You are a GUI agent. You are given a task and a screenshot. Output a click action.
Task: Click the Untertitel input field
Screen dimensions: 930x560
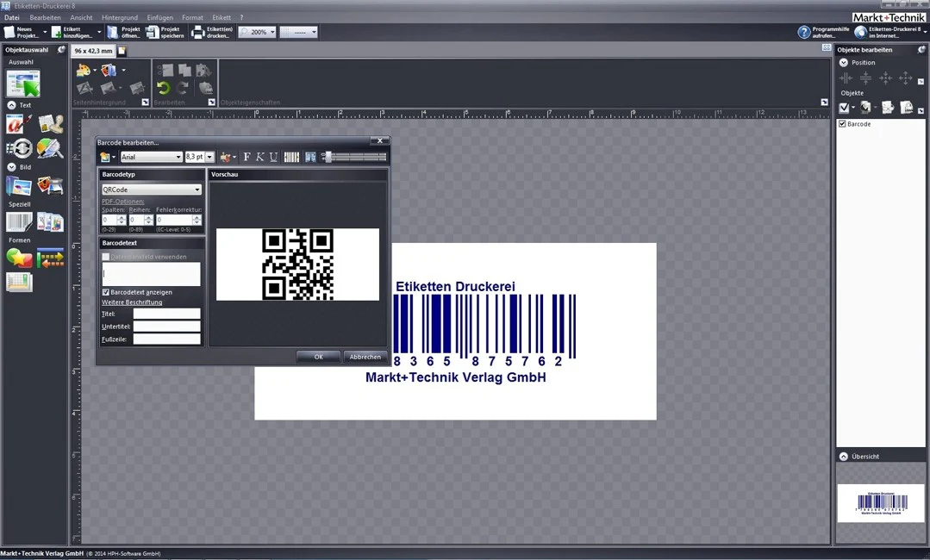click(166, 327)
